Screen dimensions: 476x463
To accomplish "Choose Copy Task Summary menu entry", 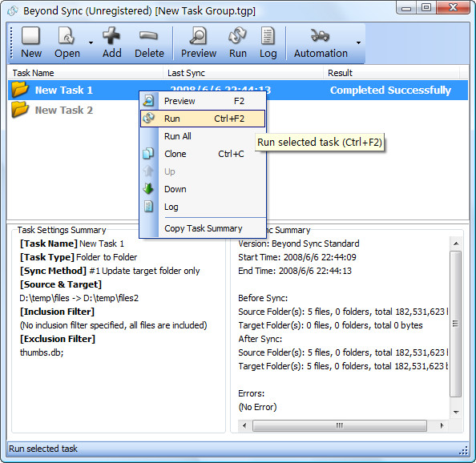I will click(203, 228).
